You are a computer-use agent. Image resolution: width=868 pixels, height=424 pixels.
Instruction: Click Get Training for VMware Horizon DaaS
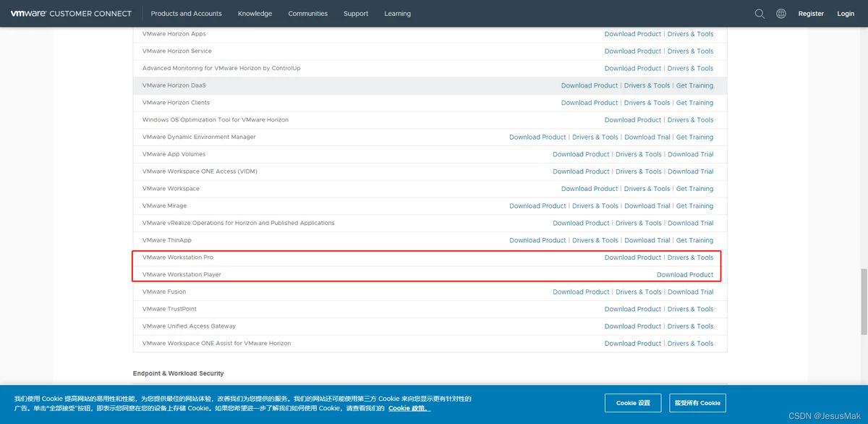(x=694, y=85)
